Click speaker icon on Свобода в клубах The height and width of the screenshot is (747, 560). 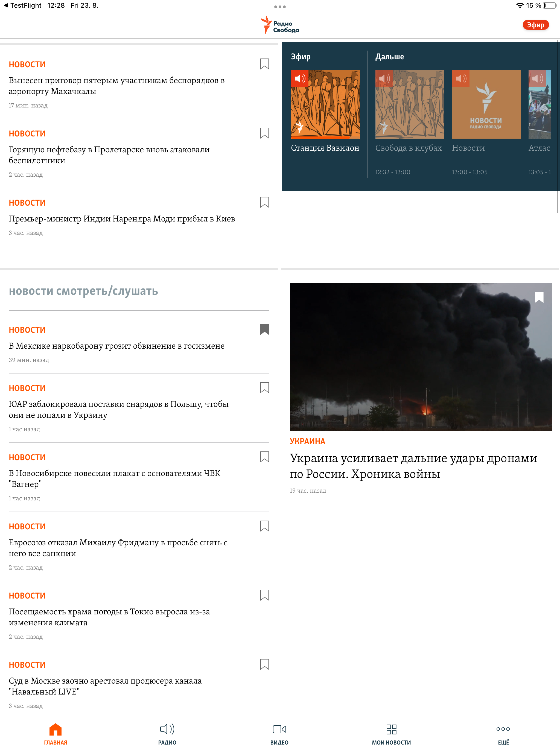(x=384, y=79)
